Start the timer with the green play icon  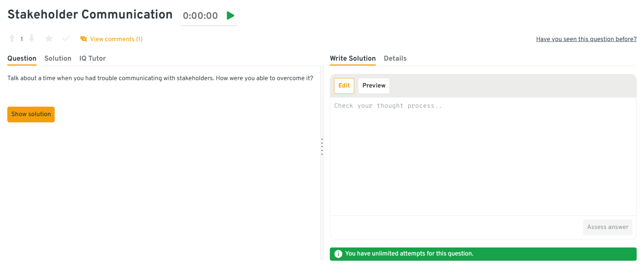(x=230, y=16)
